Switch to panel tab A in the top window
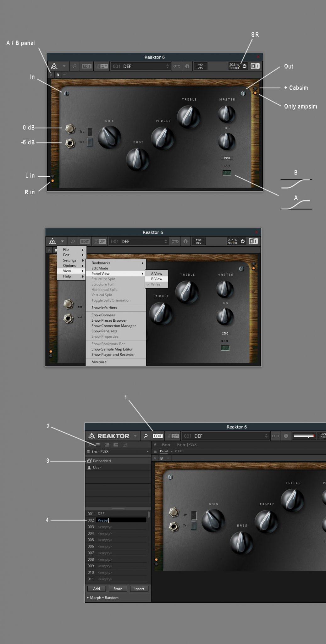Screen dimensions: 326x644 coord(51,75)
